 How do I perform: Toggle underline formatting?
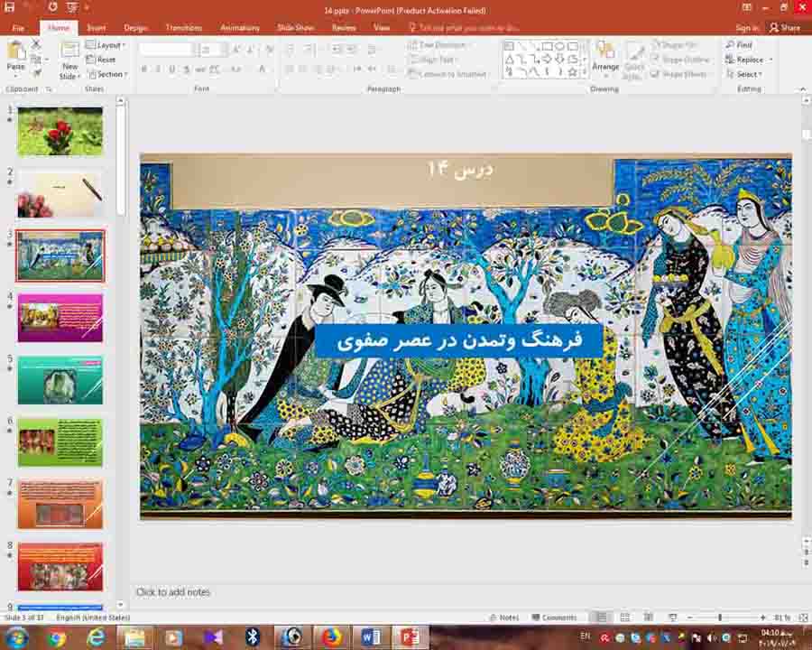[172, 69]
